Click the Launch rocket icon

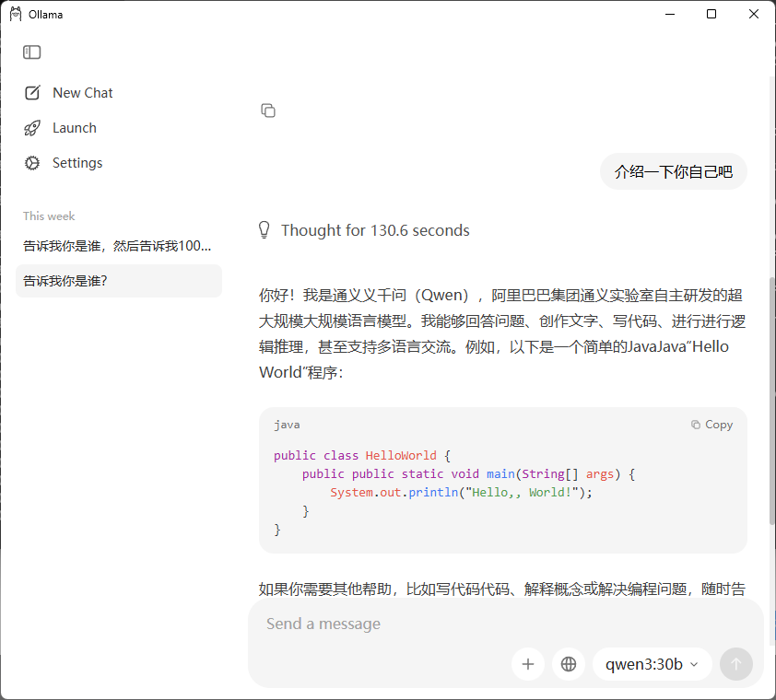pyautogui.click(x=32, y=128)
